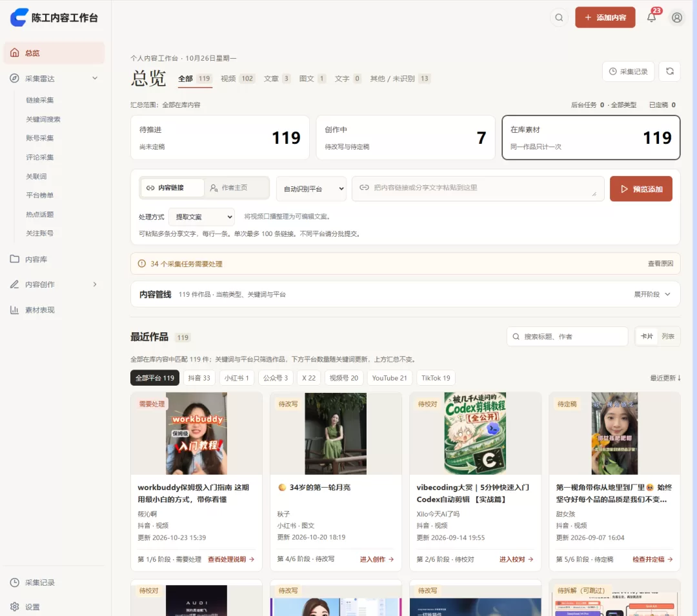The width and height of the screenshot is (697, 616).
Task: Click the gear icon for 设置
Action: [15, 607]
